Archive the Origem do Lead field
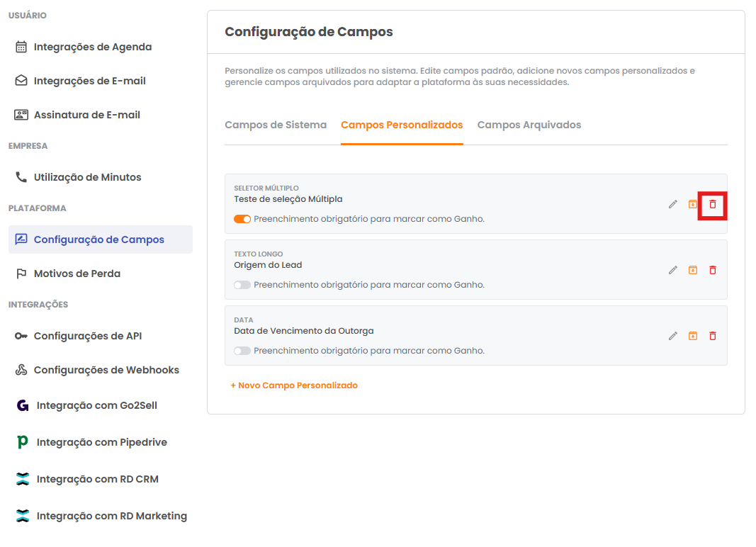This screenshot has height=547, width=756. click(x=693, y=270)
